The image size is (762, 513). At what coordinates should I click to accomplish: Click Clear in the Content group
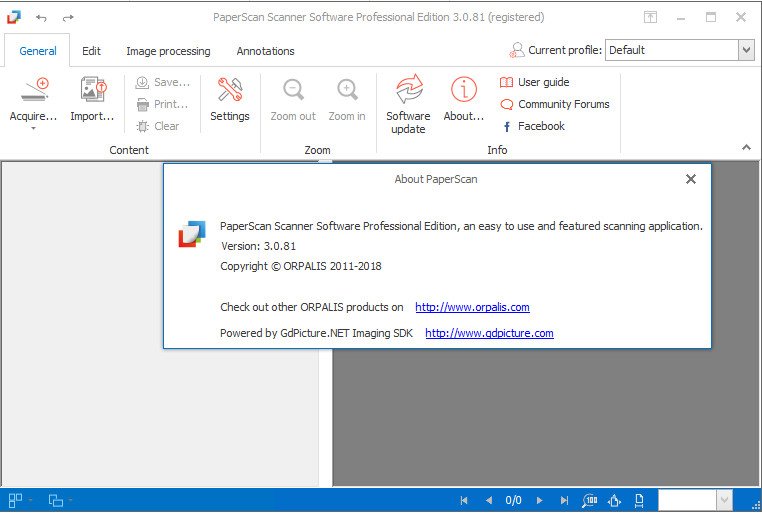tap(158, 126)
